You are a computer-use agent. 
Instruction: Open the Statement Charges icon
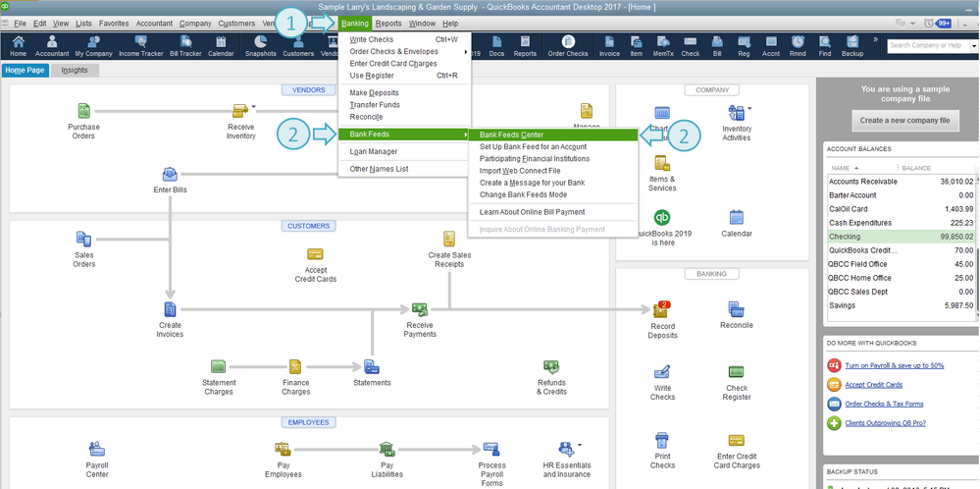(218, 366)
